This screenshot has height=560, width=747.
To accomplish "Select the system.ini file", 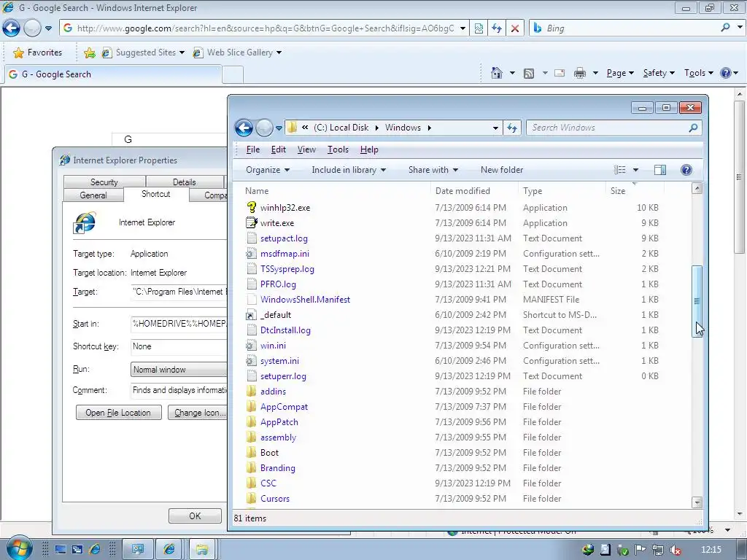I will pyautogui.click(x=279, y=361).
